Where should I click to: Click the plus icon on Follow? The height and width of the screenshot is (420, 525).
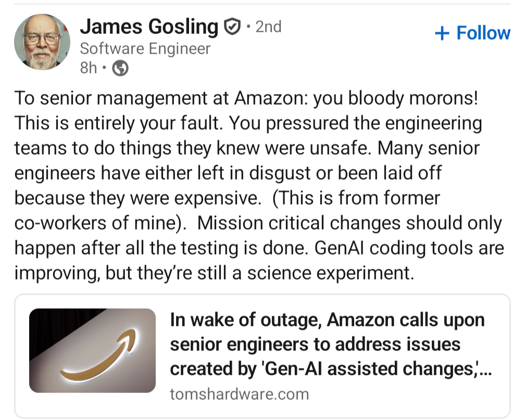tap(442, 33)
